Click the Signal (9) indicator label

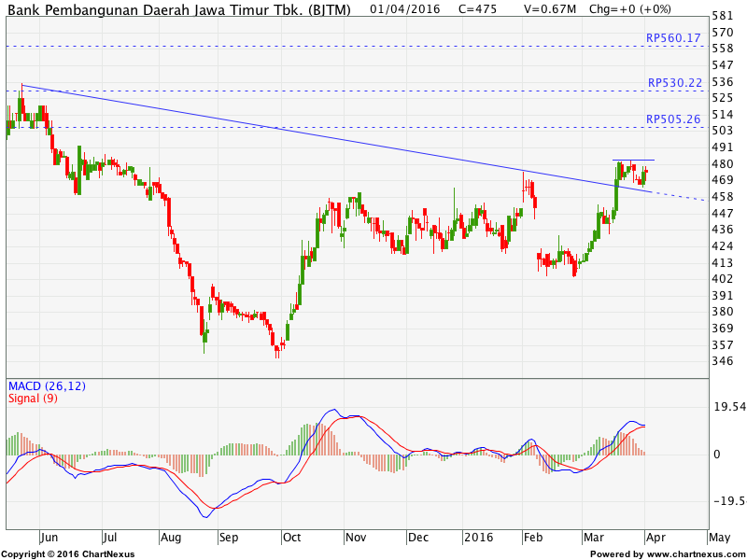click(x=35, y=399)
